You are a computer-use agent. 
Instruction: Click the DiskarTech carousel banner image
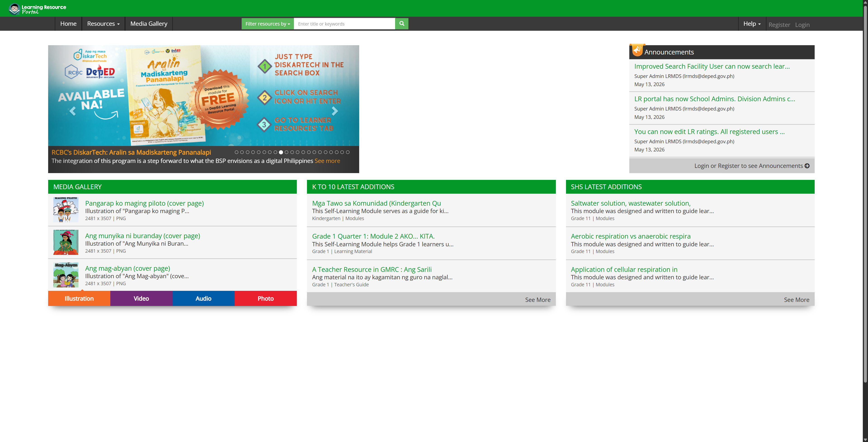(203, 95)
